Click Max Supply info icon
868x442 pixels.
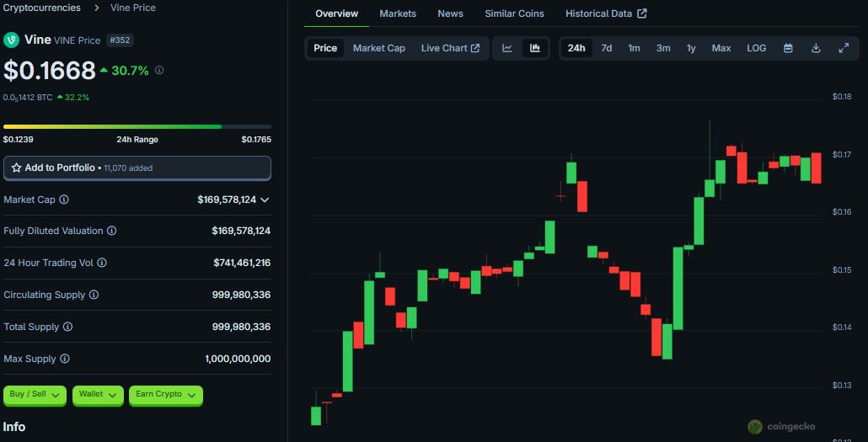click(65, 359)
